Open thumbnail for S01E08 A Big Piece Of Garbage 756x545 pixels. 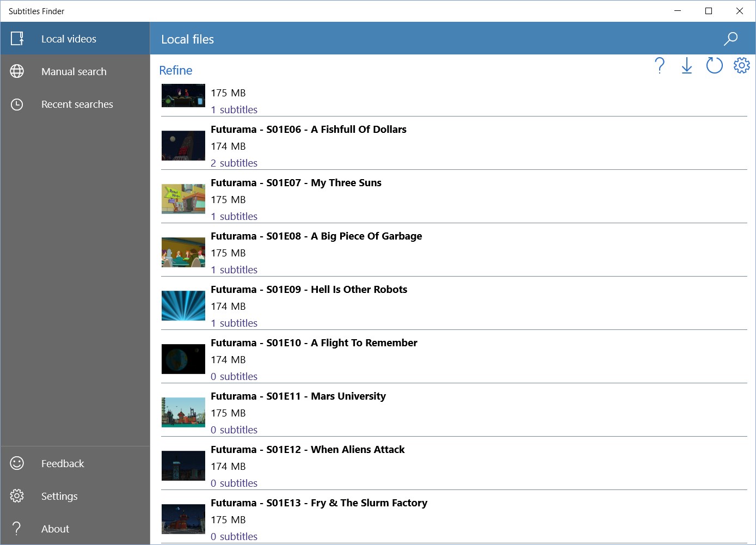tap(183, 252)
